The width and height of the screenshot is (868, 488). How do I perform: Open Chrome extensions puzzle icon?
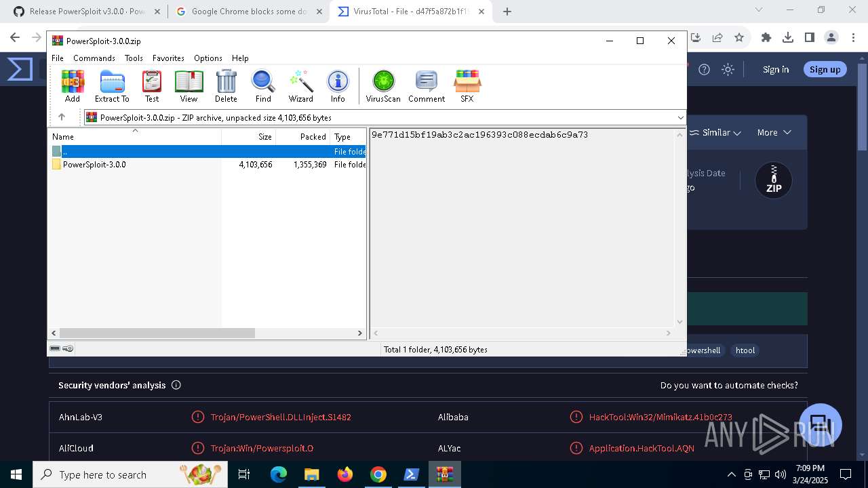pyautogui.click(x=766, y=38)
